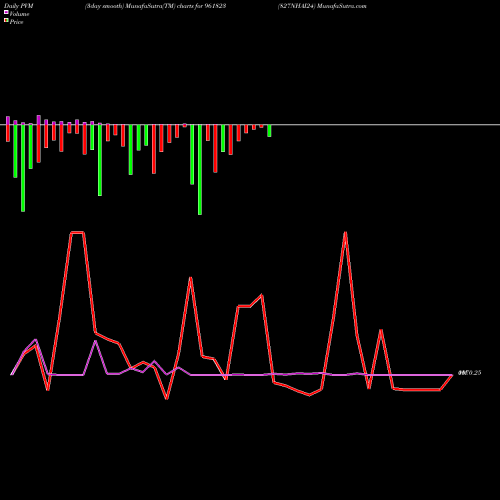The height and width of the screenshot is (500, 500).
Task: Click the Price legend color swatch
Action: (6, 21)
